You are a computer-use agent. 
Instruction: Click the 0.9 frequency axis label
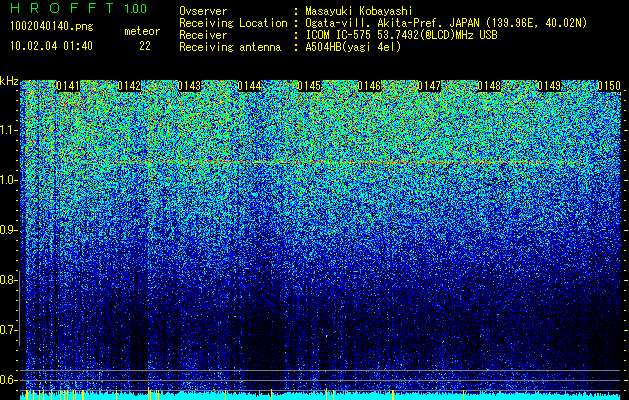9,230
